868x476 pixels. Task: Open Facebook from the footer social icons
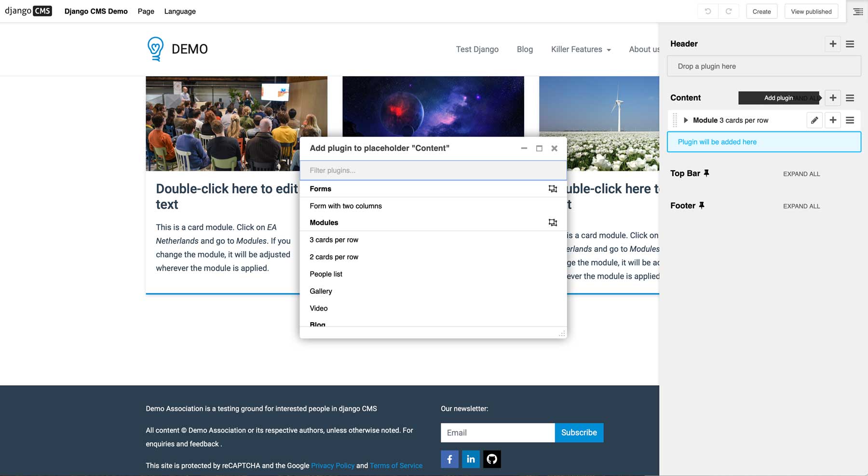(x=449, y=459)
